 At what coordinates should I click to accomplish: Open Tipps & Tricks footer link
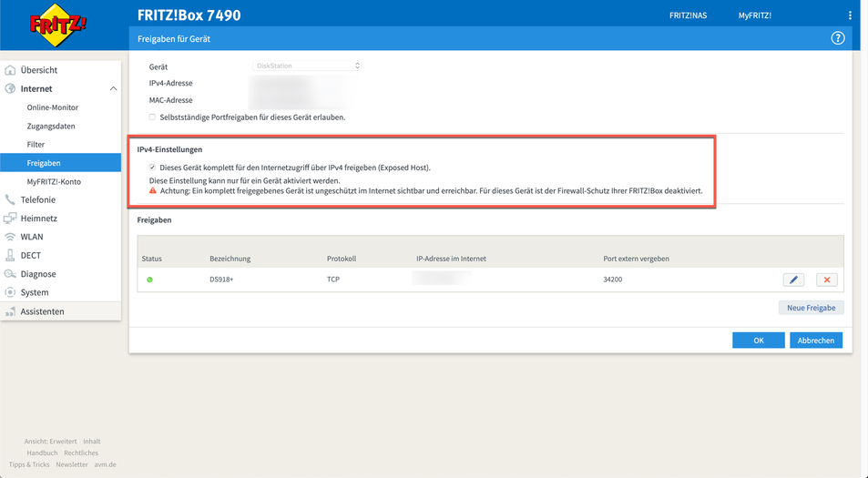[x=29, y=464]
